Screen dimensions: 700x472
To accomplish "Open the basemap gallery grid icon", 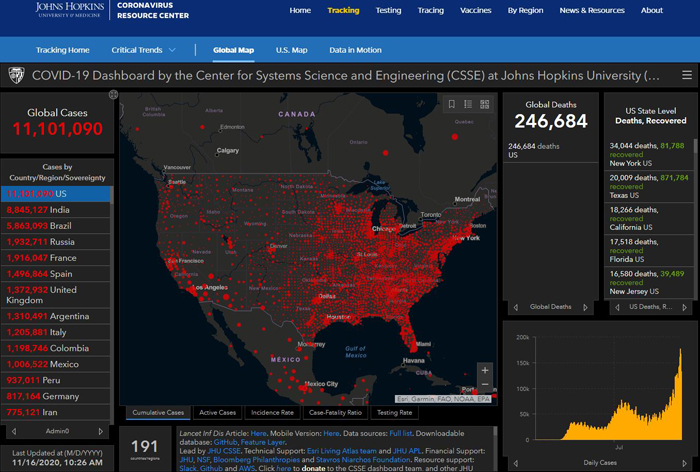I will [x=484, y=104].
